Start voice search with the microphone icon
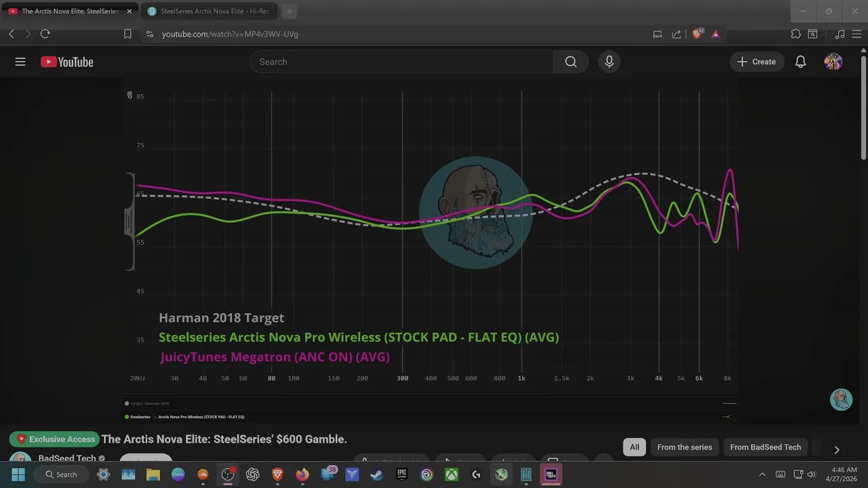 609,62
